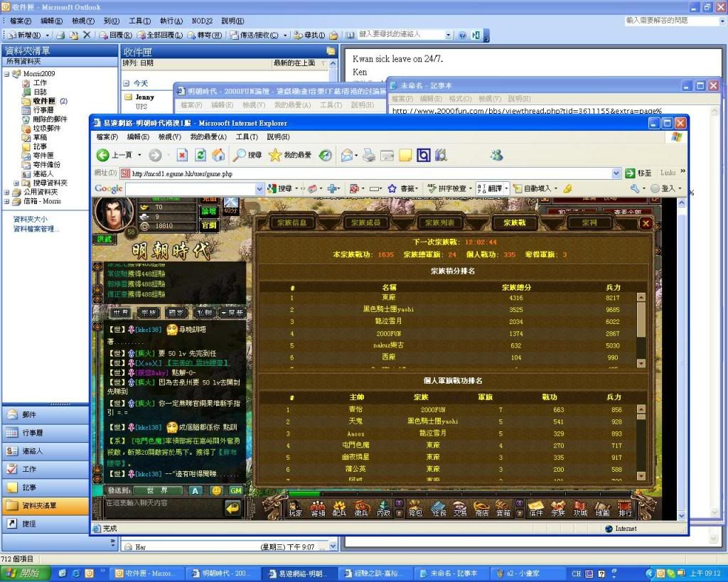Open 檢視 menu in Outlook menu bar

coord(83,21)
